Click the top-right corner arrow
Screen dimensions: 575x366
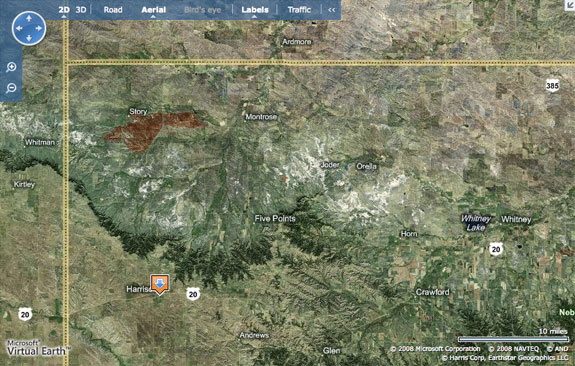(570, 4)
